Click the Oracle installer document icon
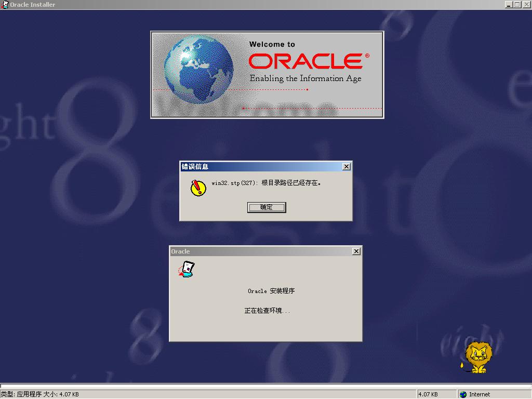 (187, 270)
